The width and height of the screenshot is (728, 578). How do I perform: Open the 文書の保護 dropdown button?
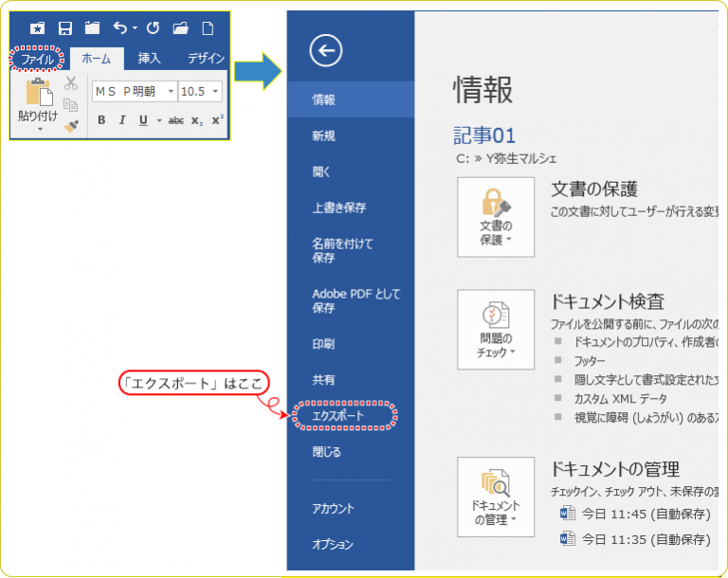point(496,217)
